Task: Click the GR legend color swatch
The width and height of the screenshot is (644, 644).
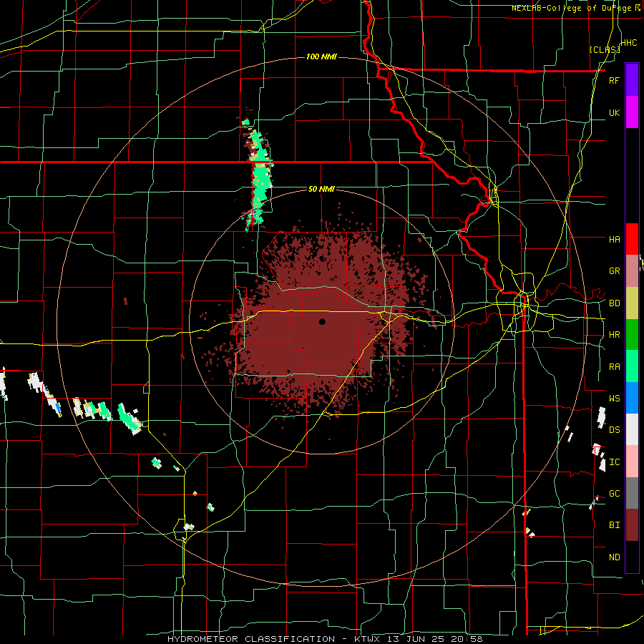Action: pos(632,271)
